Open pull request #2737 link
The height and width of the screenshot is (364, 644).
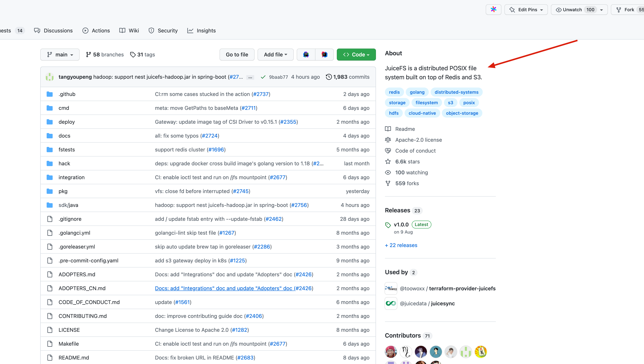[x=261, y=94]
